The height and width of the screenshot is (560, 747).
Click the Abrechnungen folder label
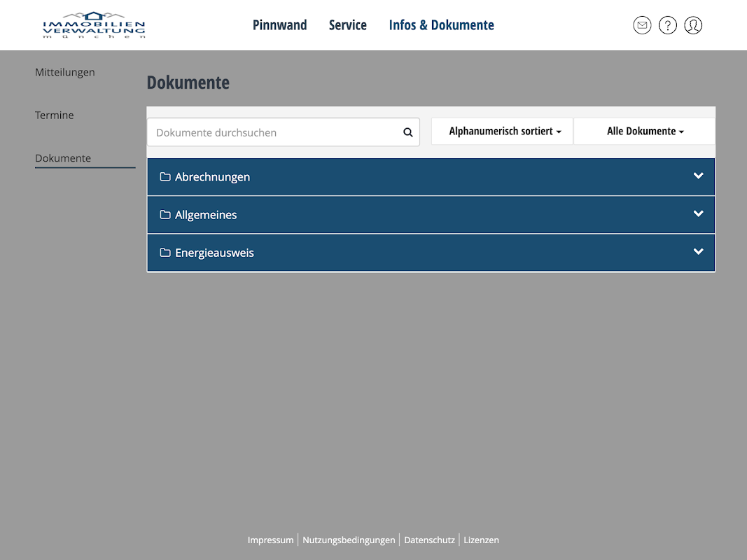click(212, 177)
